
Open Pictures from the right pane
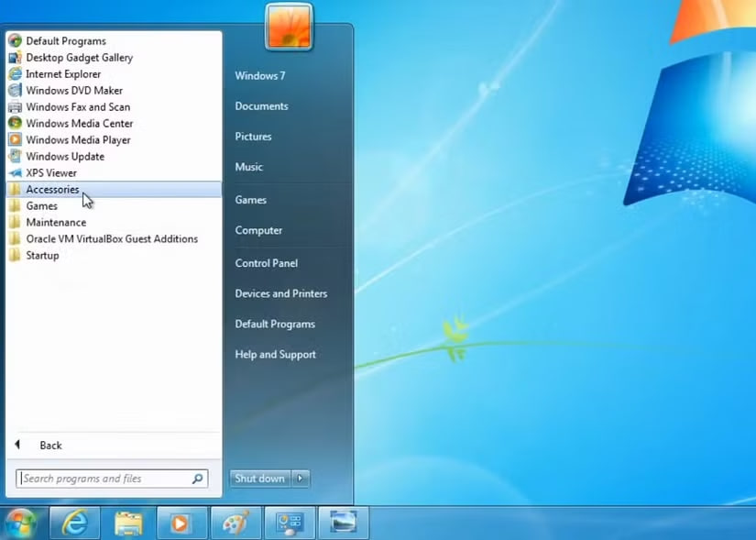pyautogui.click(x=253, y=137)
